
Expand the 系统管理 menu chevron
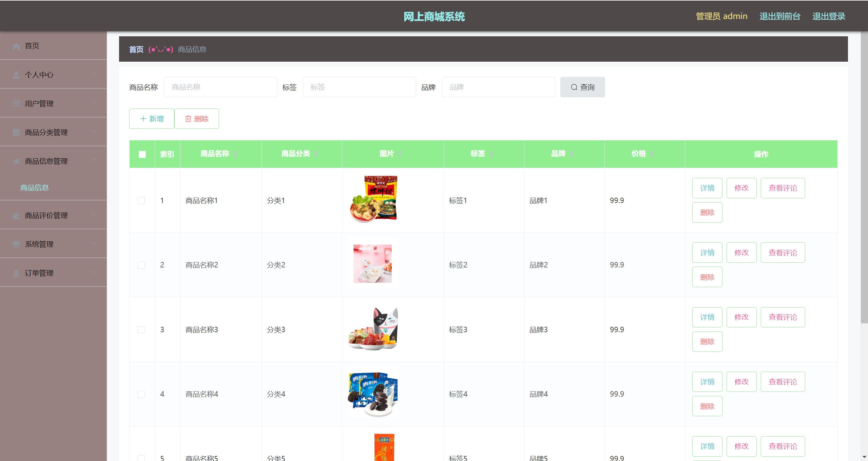94,244
